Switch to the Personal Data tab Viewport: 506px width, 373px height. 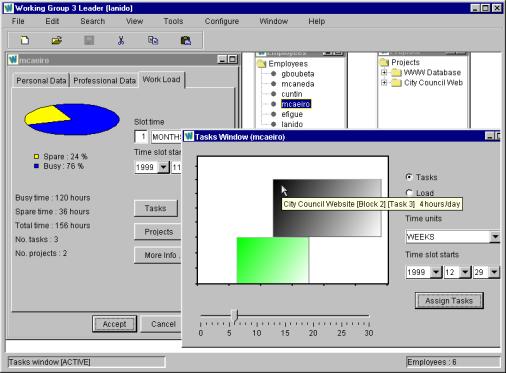[x=41, y=81]
